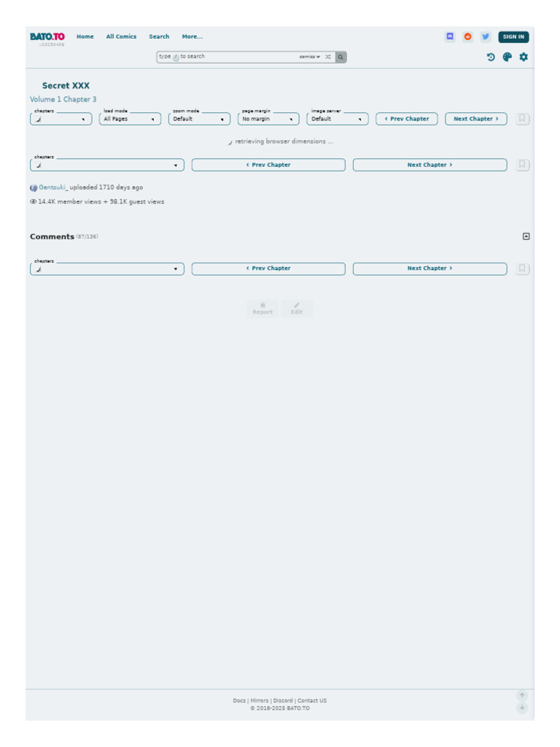The width and height of the screenshot is (560, 747).
Task: Click the middle row Next Chapter button
Action: [429, 165]
